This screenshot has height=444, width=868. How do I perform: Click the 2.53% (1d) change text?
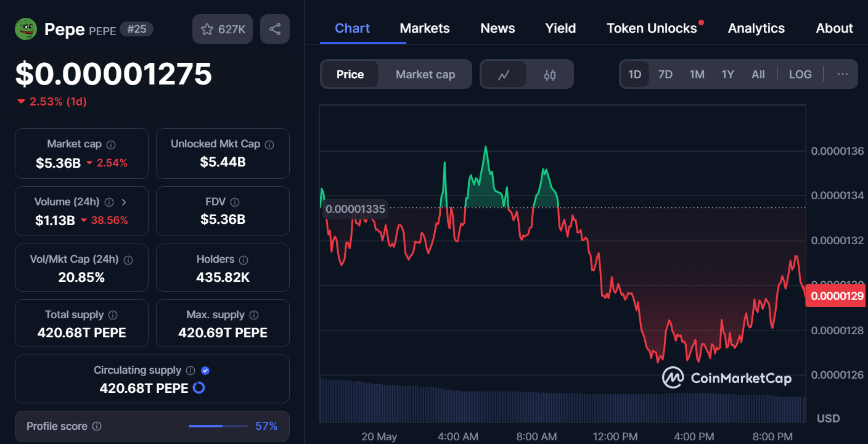pos(58,102)
